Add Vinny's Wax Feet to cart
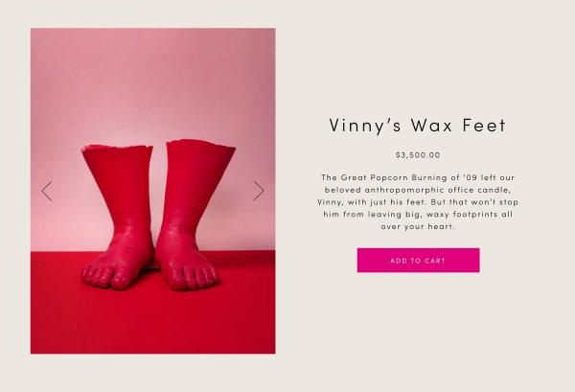The width and height of the screenshot is (575, 392). tap(418, 261)
